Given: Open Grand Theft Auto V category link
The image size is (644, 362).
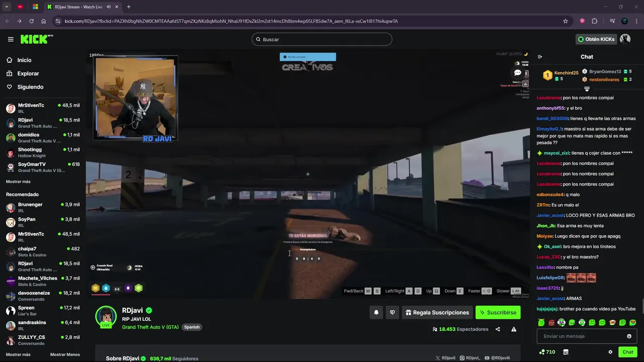Looking at the screenshot, I should pyautogui.click(x=150, y=327).
